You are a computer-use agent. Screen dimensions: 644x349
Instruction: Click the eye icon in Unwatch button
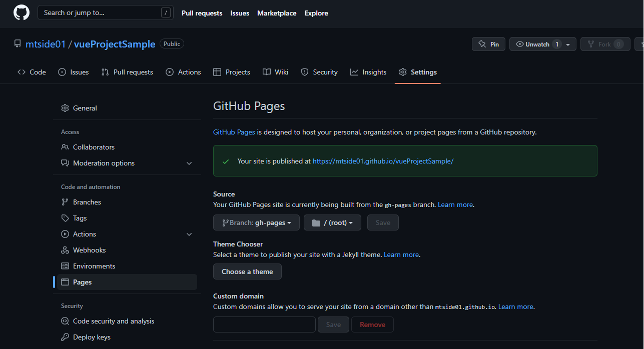tap(519, 44)
